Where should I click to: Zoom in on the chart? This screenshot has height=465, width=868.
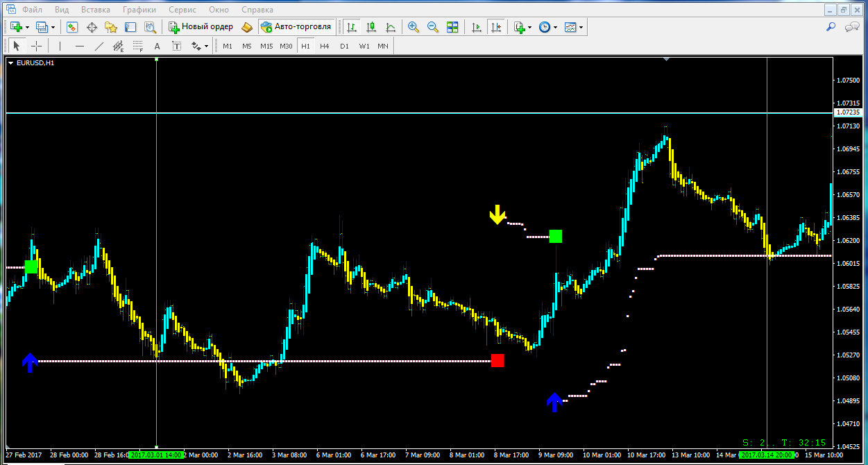click(x=414, y=27)
